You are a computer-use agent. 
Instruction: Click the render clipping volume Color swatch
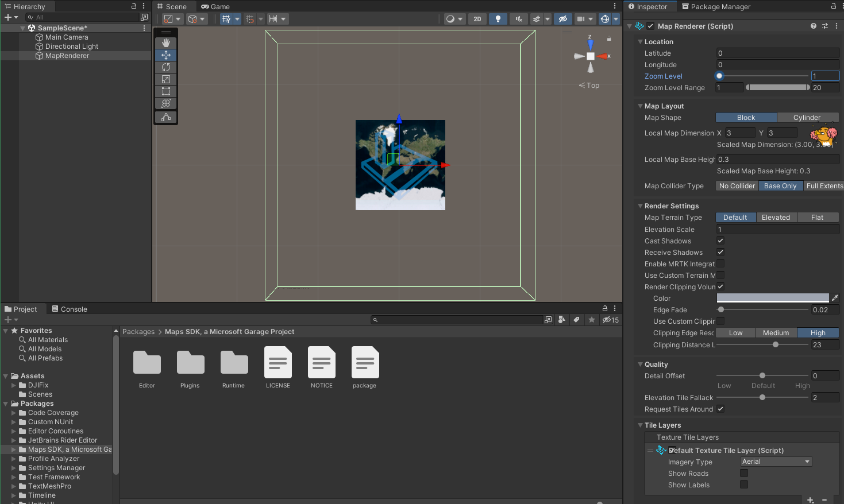click(772, 298)
